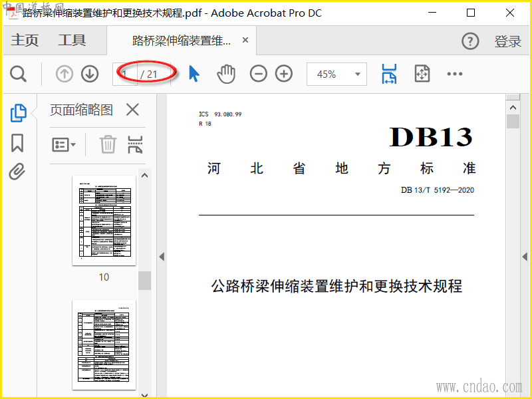The image size is (532, 399).
Task: Expand the right tools pane arrow
Action: coord(525,257)
